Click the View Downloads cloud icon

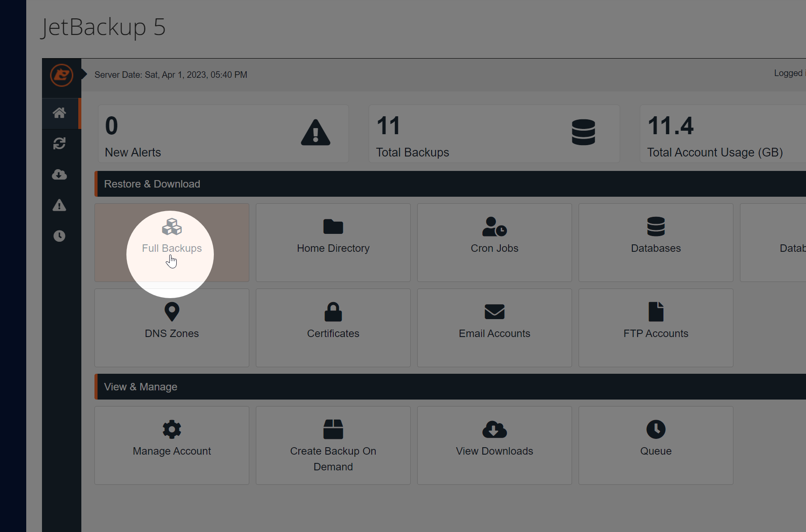[495, 429]
